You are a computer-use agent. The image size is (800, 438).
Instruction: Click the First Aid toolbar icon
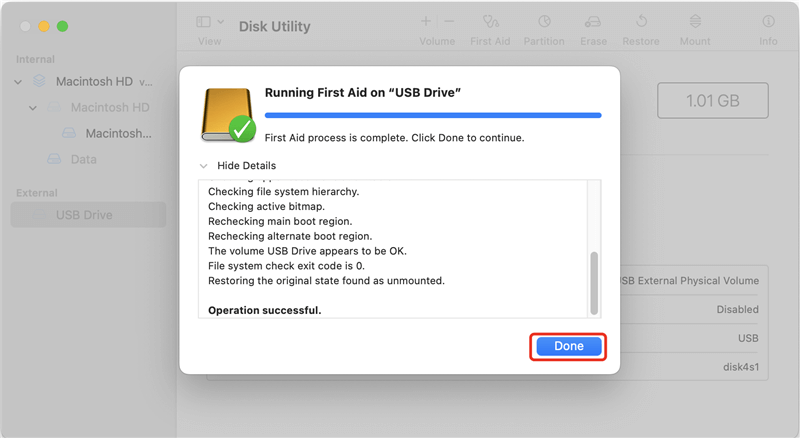[490, 21]
